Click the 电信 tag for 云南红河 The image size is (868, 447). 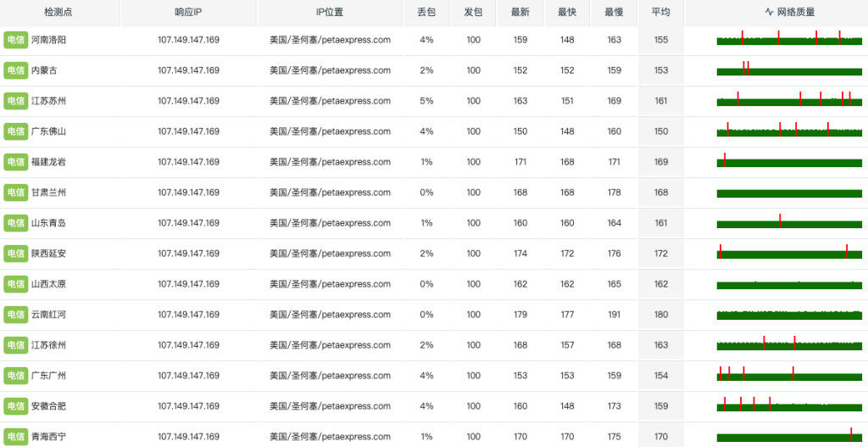15,315
